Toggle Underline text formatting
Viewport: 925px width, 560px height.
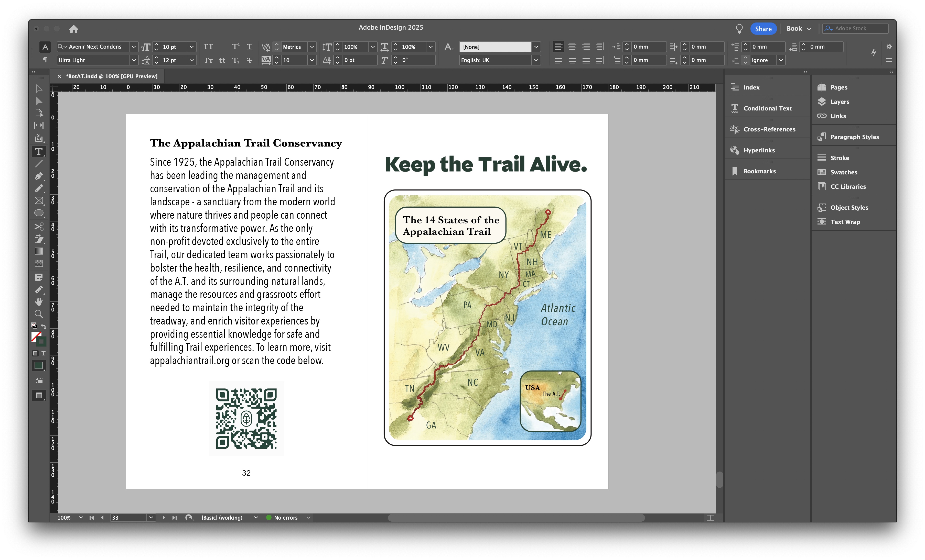click(250, 47)
